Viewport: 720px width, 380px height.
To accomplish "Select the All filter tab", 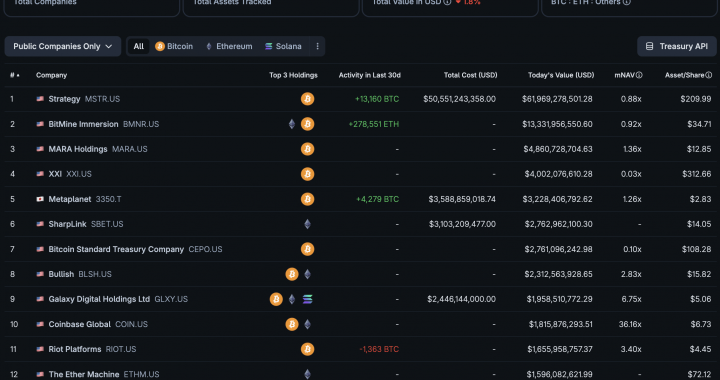I will [139, 46].
